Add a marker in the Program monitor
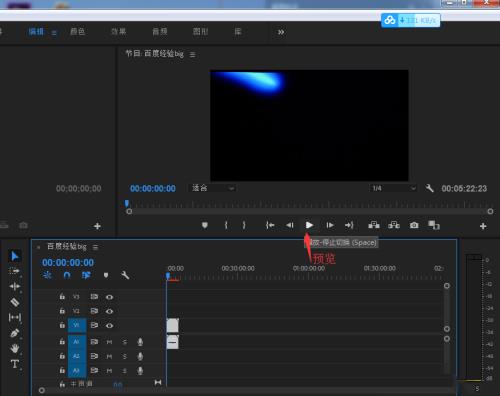This screenshot has height=396, width=500. point(205,225)
